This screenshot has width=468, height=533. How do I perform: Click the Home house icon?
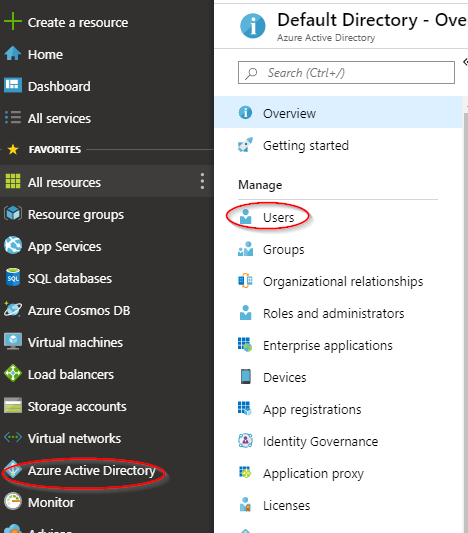point(13,53)
